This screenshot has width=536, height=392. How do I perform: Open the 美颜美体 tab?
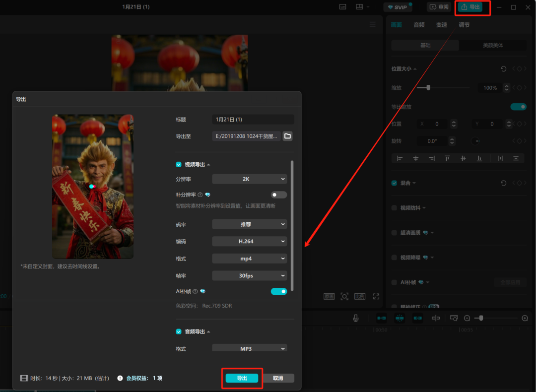tap(493, 45)
